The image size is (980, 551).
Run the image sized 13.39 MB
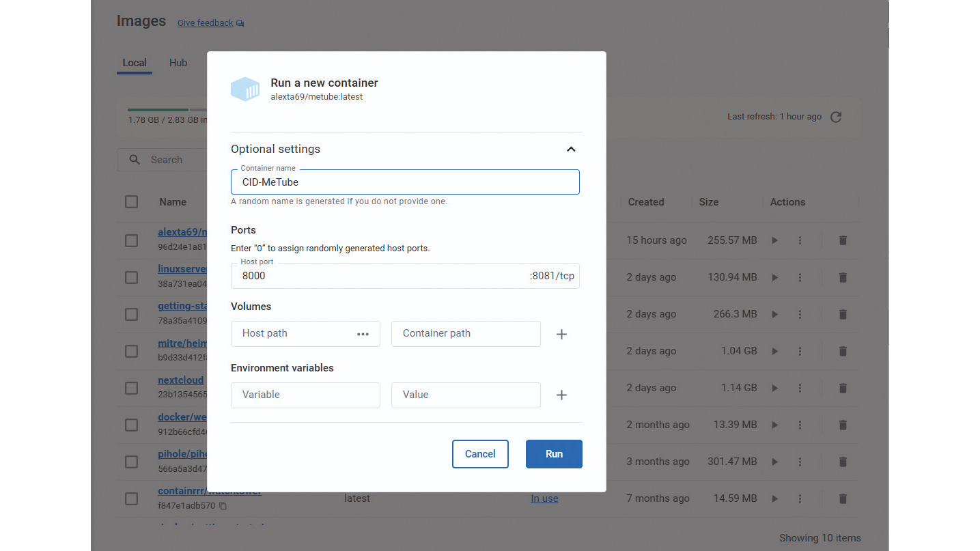pyautogui.click(x=775, y=425)
